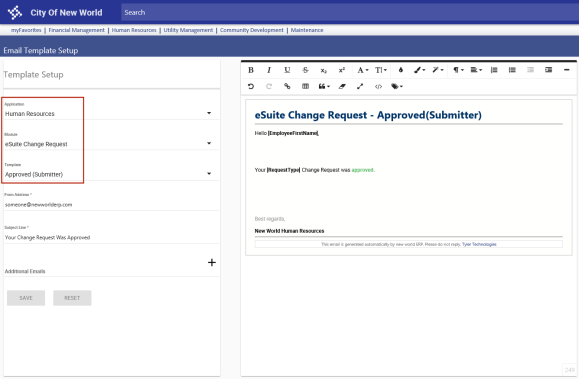This screenshot has width=579, height=379.
Task: Open the Utility Management menu
Action: [188, 30]
